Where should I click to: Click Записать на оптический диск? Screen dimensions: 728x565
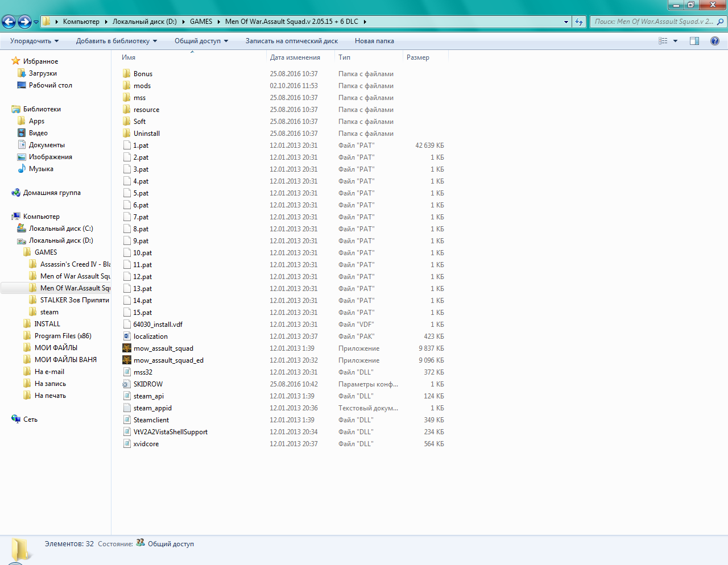point(292,41)
